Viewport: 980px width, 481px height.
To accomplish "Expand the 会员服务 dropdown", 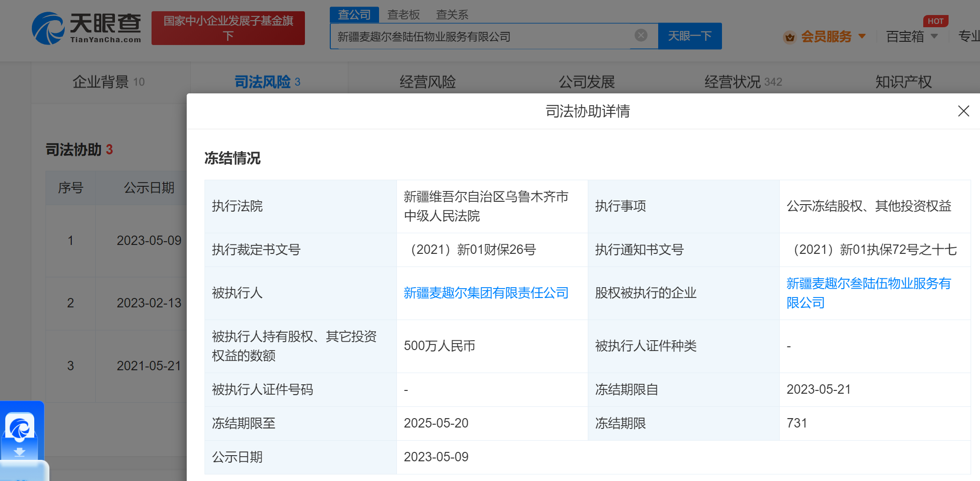I will point(862,36).
